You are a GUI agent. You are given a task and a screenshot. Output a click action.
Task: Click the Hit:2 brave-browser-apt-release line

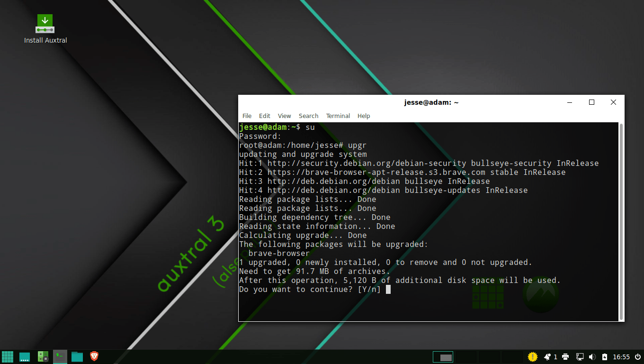[x=402, y=172]
